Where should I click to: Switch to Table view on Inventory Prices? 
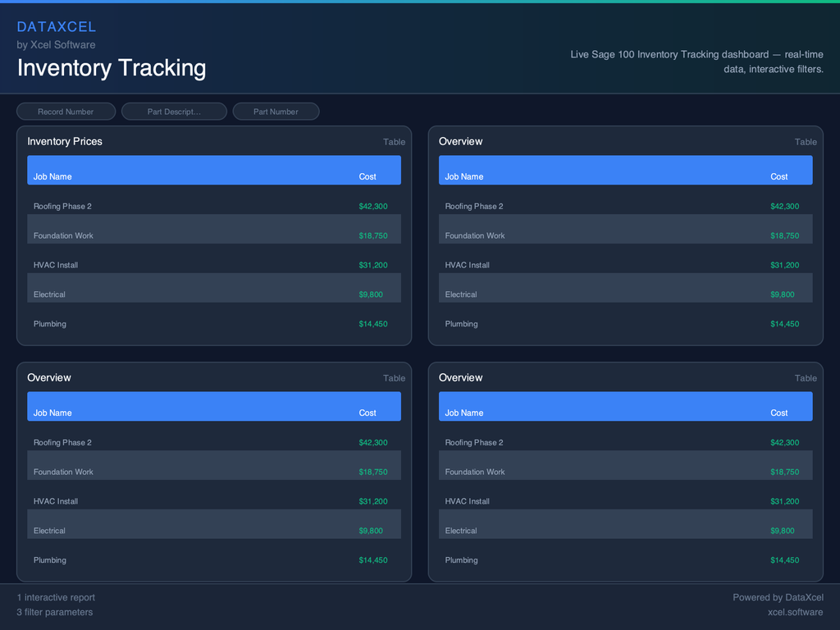click(x=394, y=141)
